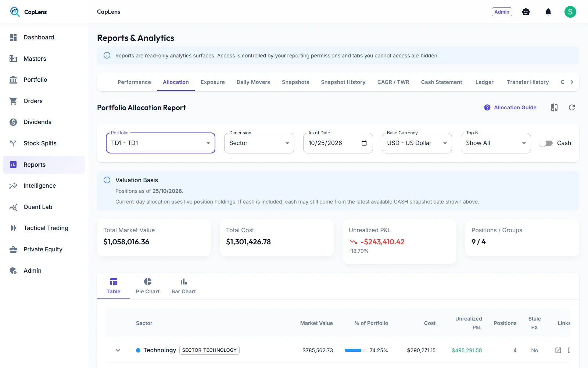Open Technology sector external link icon
Image resolution: width=588 pixels, height=368 pixels.
coord(558,350)
